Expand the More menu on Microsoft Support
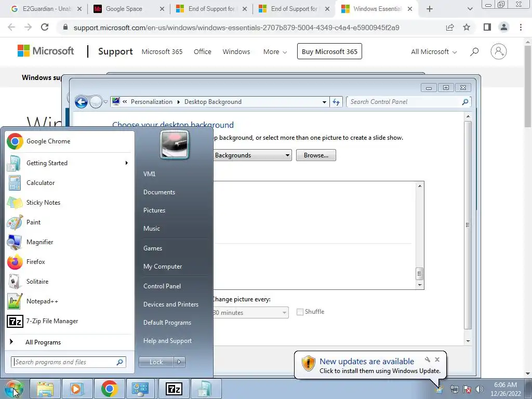 [275, 51]
